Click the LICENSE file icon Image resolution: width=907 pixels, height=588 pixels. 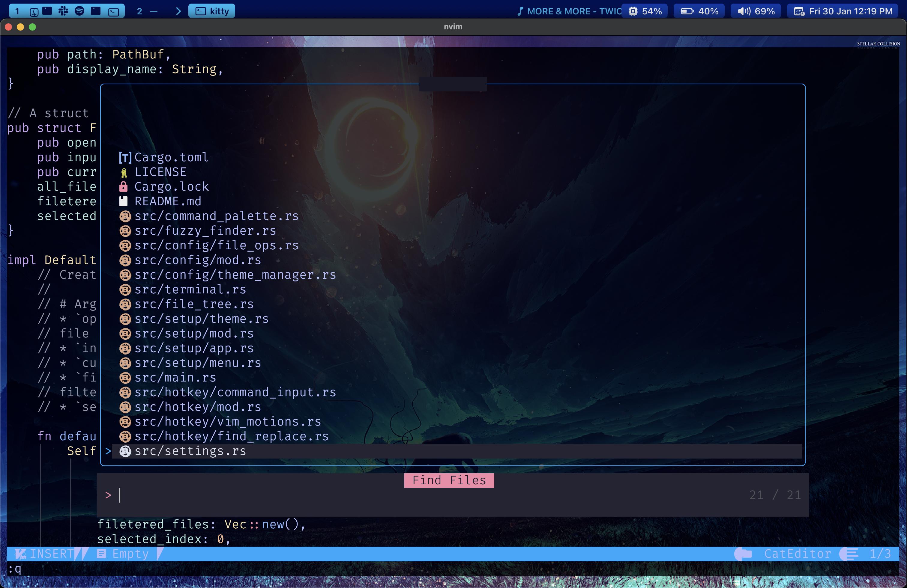click(124, 173)
